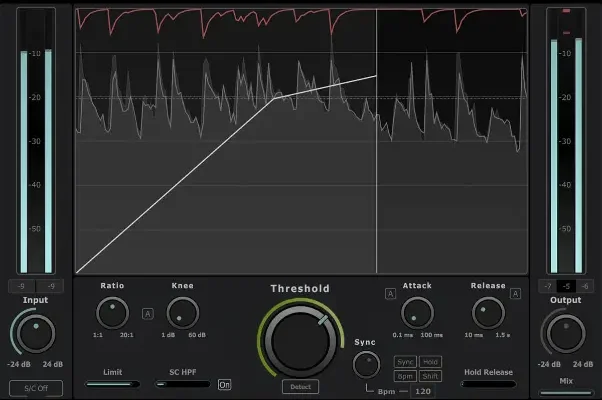Click the Ratio knob
Viewport: 602px width, 400px height.
pos(113,313)
